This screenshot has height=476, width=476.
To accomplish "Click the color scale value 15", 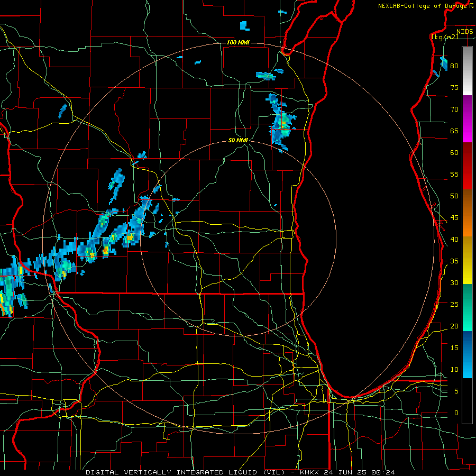I will point(454,348).
